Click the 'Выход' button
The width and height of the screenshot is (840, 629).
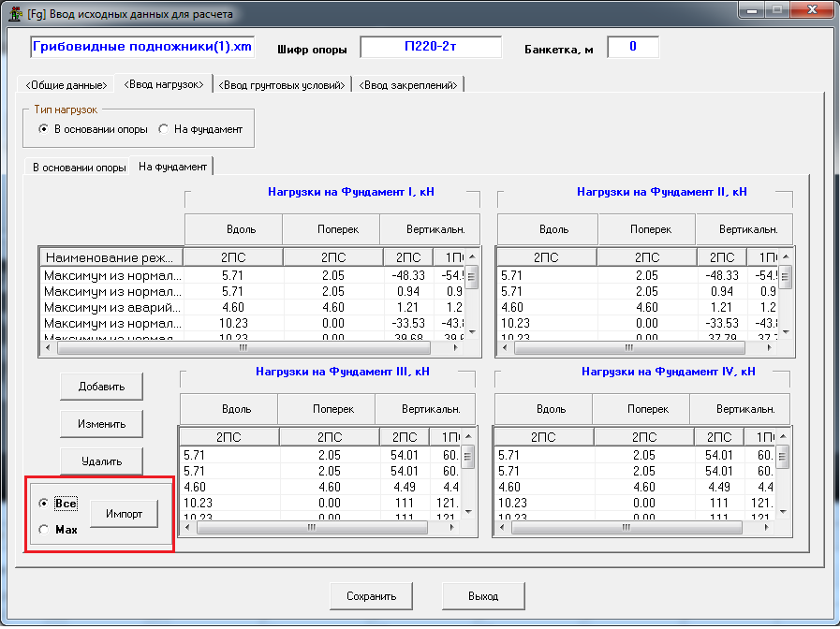482,596
